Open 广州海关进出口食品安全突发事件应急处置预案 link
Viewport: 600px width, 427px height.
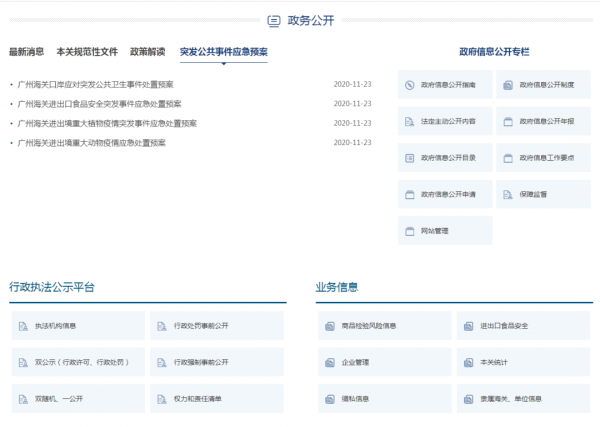point(99,104)
